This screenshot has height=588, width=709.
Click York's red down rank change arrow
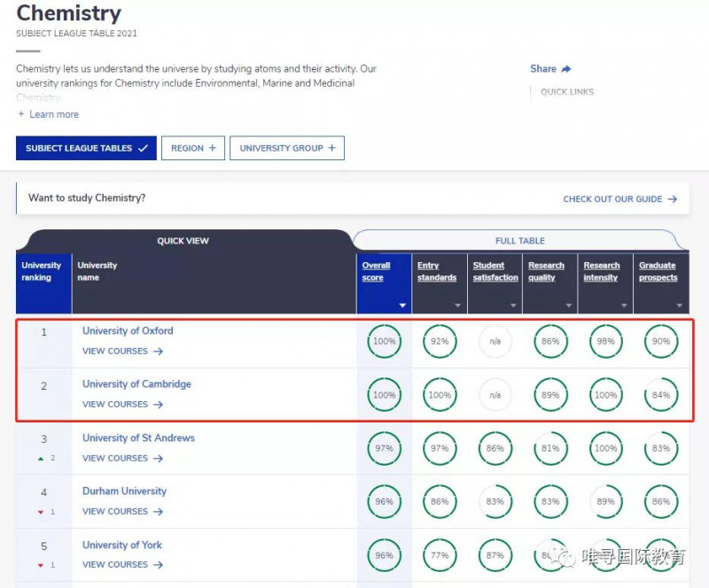pyautogui.click(x=41, y=565)
